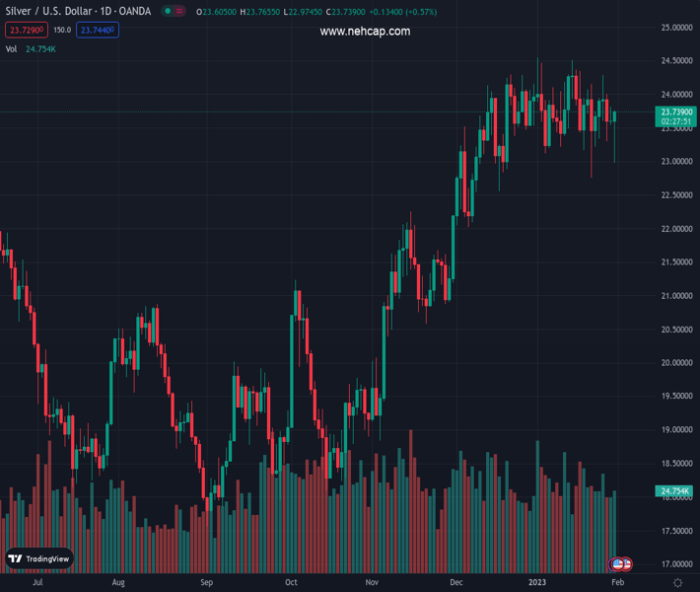The height and width of the screenshot is (592, 700).
Task: Click the Vol indicator label
Action: click(12, 48)
